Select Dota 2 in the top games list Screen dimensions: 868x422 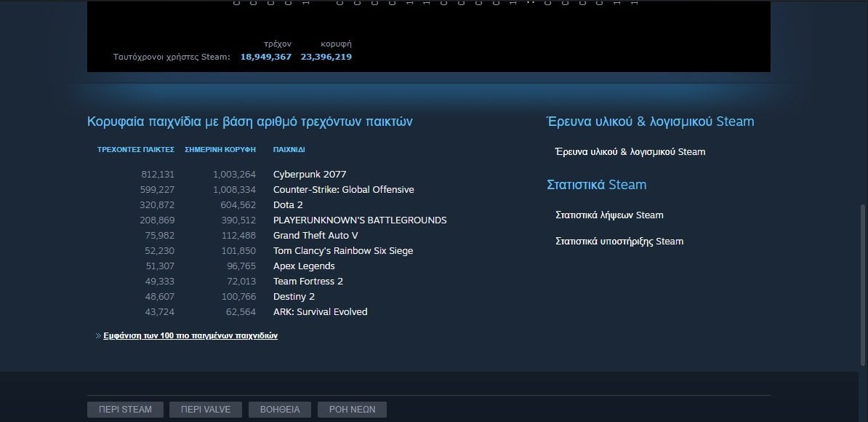click(x=288, y=205)
